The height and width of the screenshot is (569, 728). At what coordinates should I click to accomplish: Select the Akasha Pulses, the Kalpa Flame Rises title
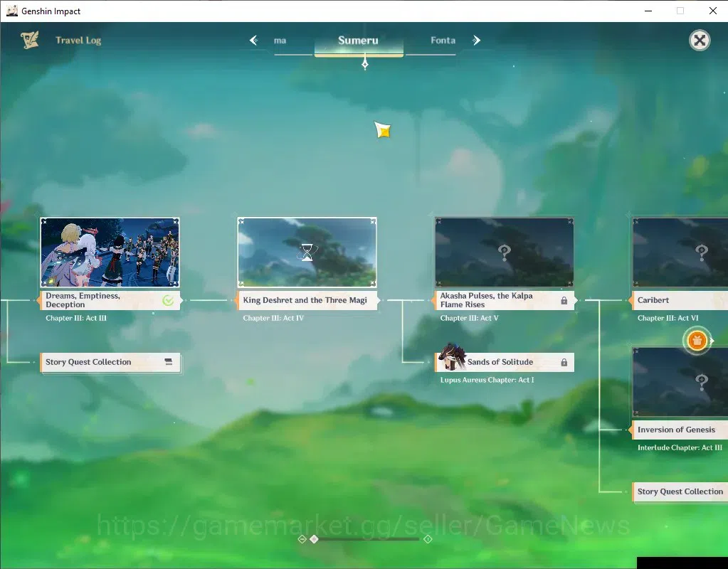point(486,300)
